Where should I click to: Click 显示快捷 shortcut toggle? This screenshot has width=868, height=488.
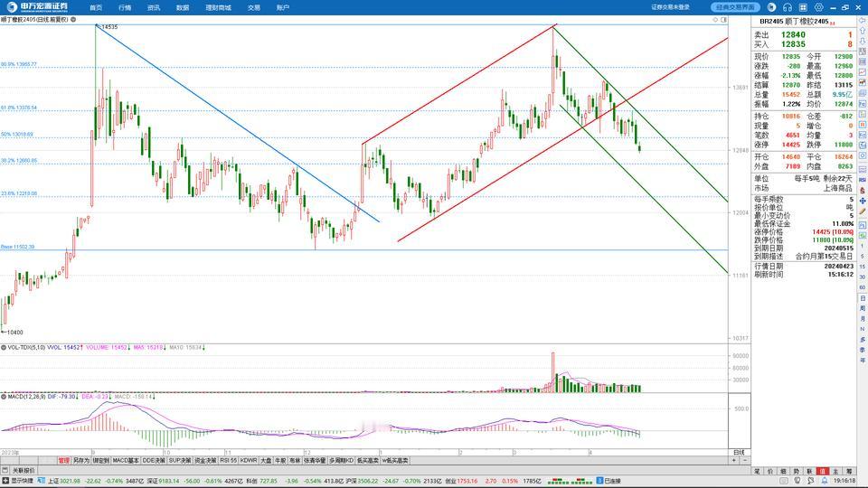coord(18,481)
